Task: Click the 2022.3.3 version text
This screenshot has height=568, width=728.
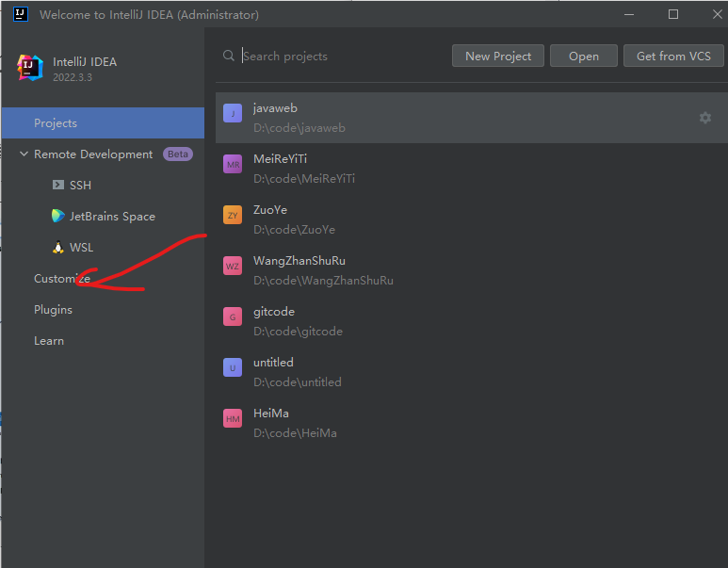Action: pyautogui.click(x=73, y=77)
